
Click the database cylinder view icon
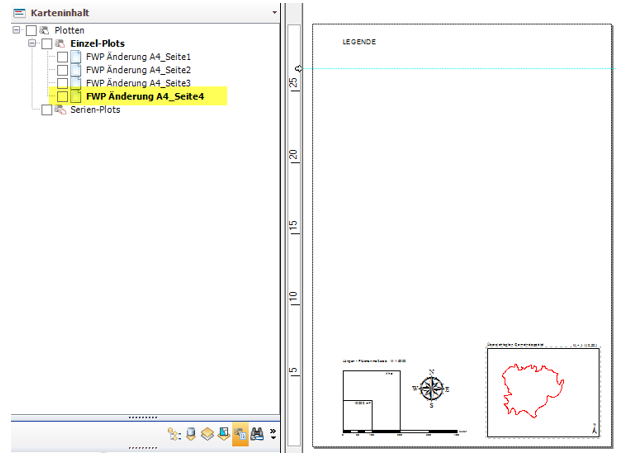click(x=191, y=435)
